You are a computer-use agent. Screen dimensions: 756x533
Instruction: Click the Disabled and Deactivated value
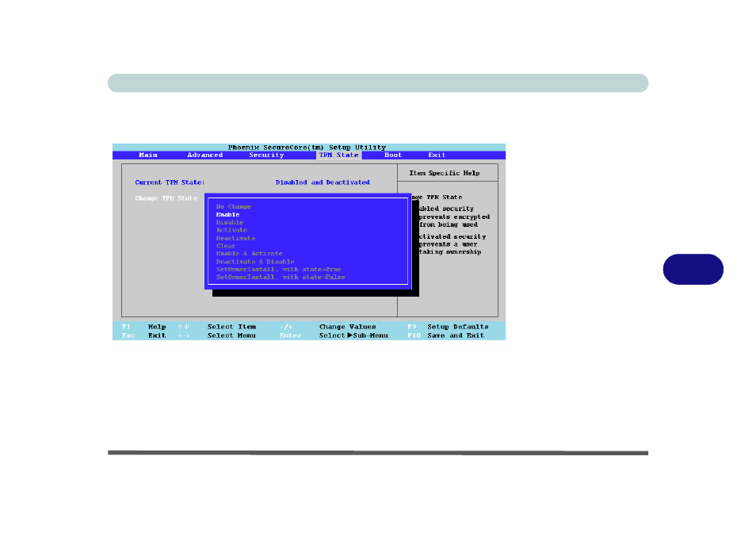323,182
